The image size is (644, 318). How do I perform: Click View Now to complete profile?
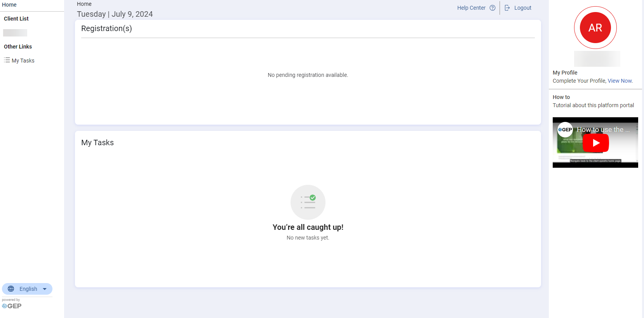click(620, 81)
